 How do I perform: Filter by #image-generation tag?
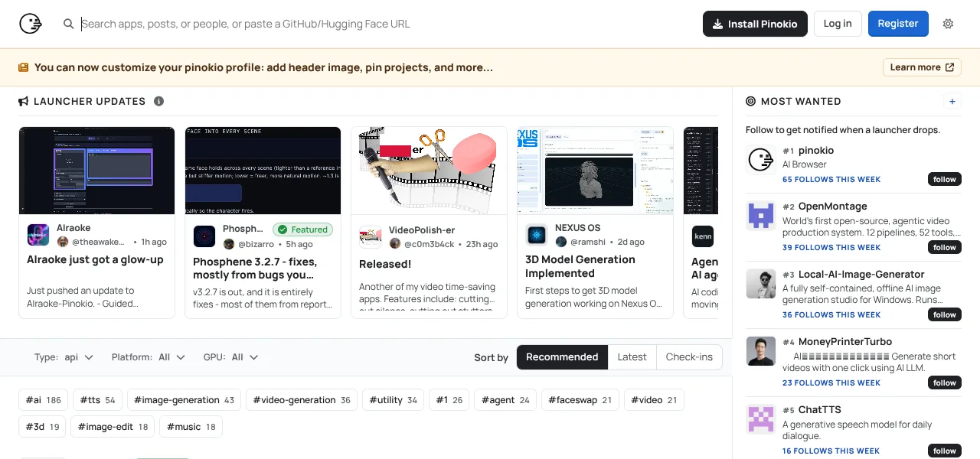(x=185, y=400)
